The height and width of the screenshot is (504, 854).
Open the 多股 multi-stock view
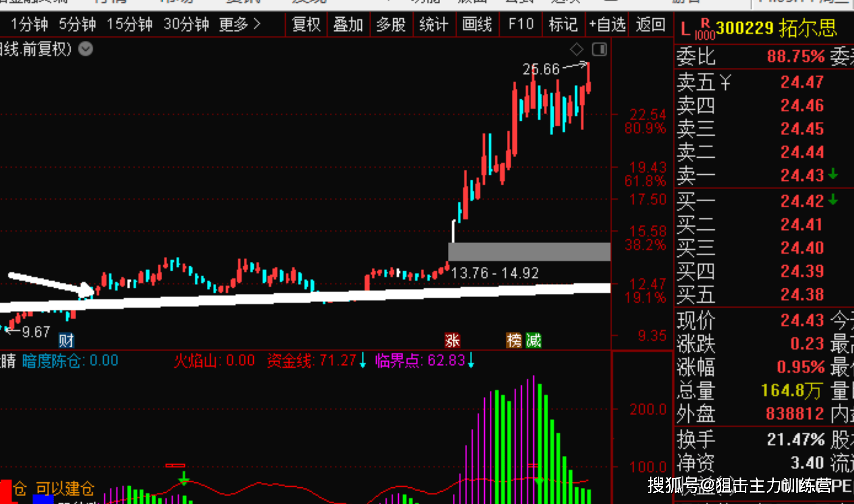pyautogui.click(x=391, y=24)
